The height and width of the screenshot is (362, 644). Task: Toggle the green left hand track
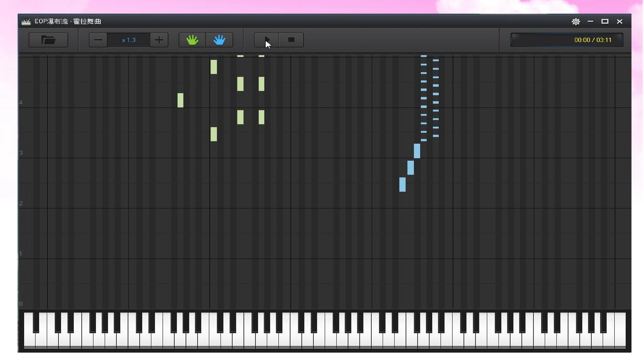tap(192, 40)
